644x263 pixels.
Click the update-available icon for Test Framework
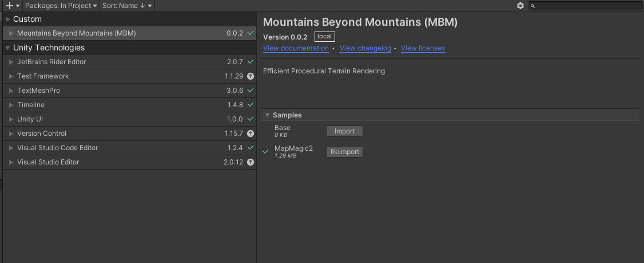(251, 76)
